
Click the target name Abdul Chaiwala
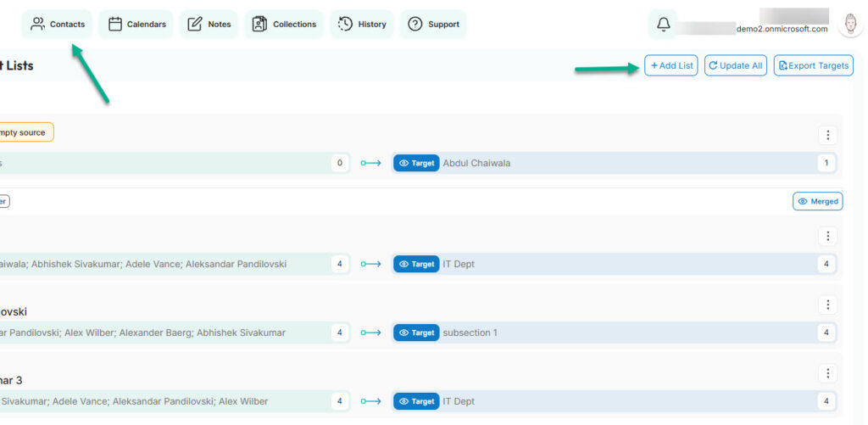pyautogui.click(x=476, y=164)
